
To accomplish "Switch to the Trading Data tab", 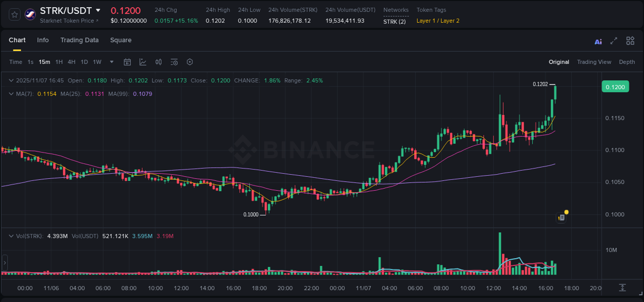I will [79, 40].
